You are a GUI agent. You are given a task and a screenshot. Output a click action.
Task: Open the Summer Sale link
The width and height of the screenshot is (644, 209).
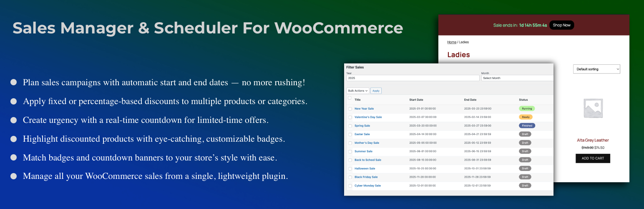pyautogui.click(x=363, y=151)
